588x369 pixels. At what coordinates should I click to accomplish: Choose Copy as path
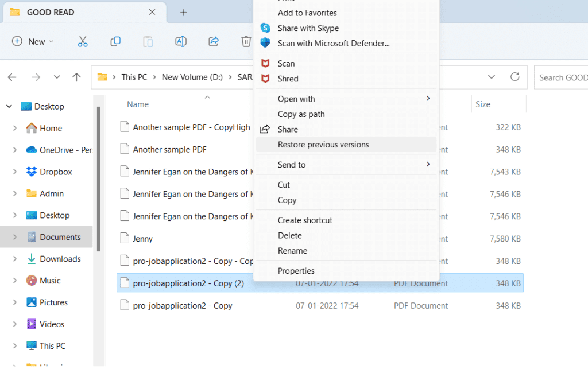pos(346,114)
